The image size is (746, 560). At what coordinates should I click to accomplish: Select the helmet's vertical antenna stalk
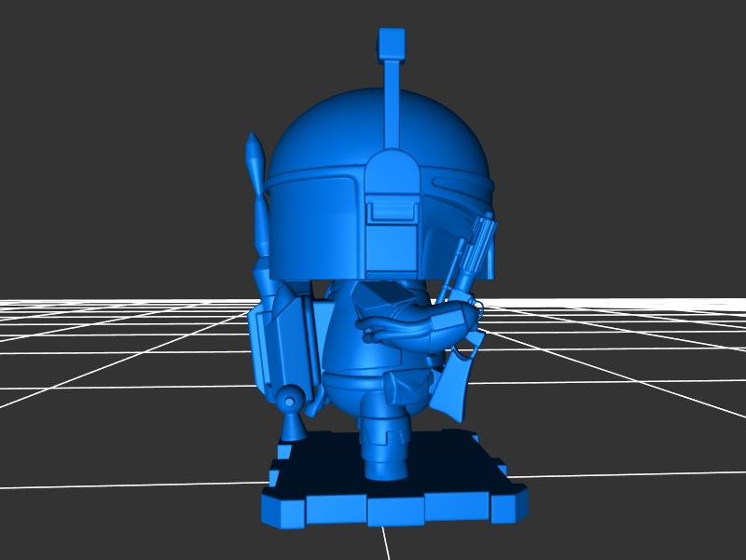pos(392,102)
